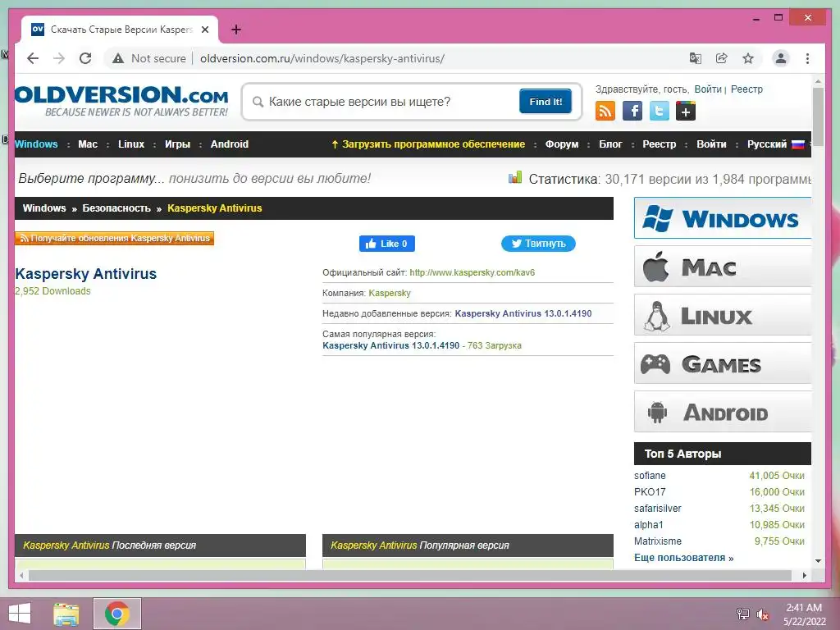Viewport: 840px width, 630px height.
Task: Click Войти in the dark nav bar
Action: click(711, 144)
